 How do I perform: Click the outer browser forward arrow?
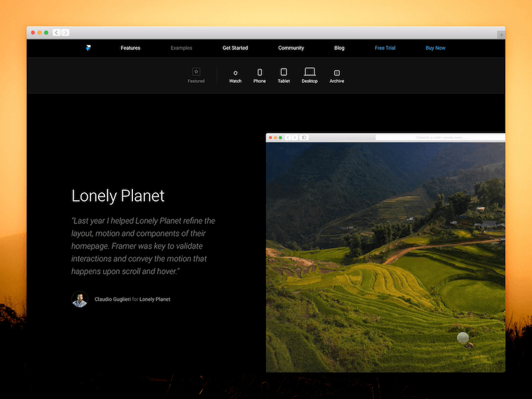point(65,33)
